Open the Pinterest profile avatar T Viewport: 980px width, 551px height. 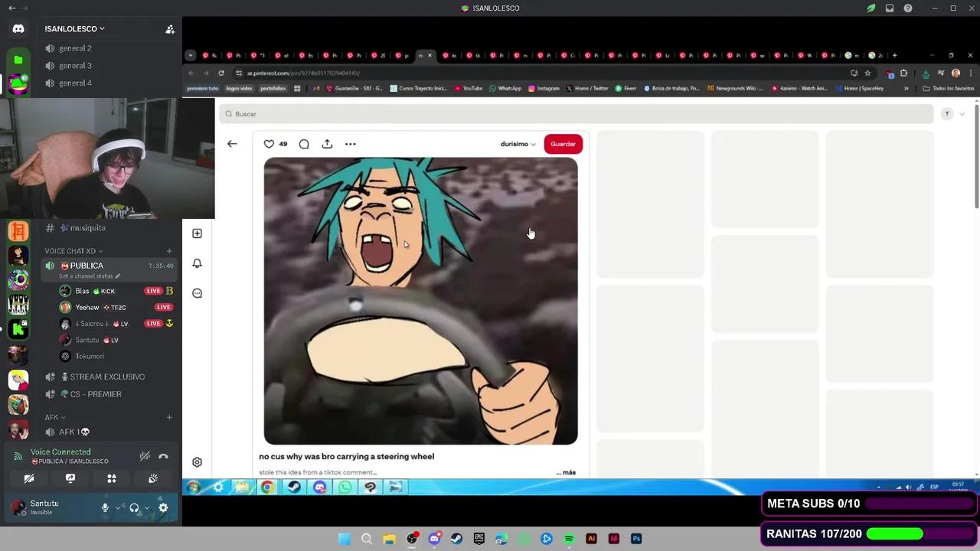click(947, 114)
